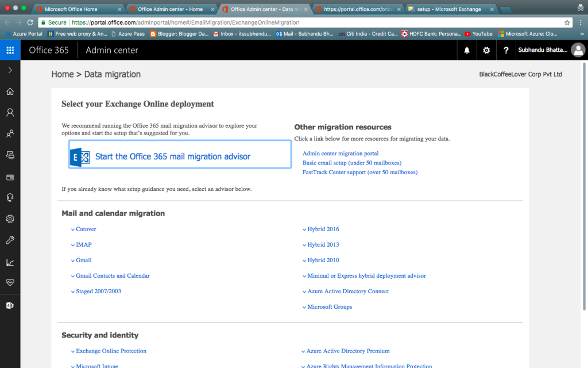Switch to Office Admin center - Data migration tab
The image size is (588, 368).
pos(265,9)
